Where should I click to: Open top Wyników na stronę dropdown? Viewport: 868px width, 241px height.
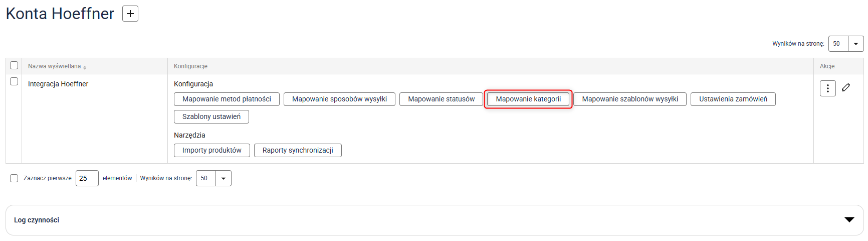855,44
